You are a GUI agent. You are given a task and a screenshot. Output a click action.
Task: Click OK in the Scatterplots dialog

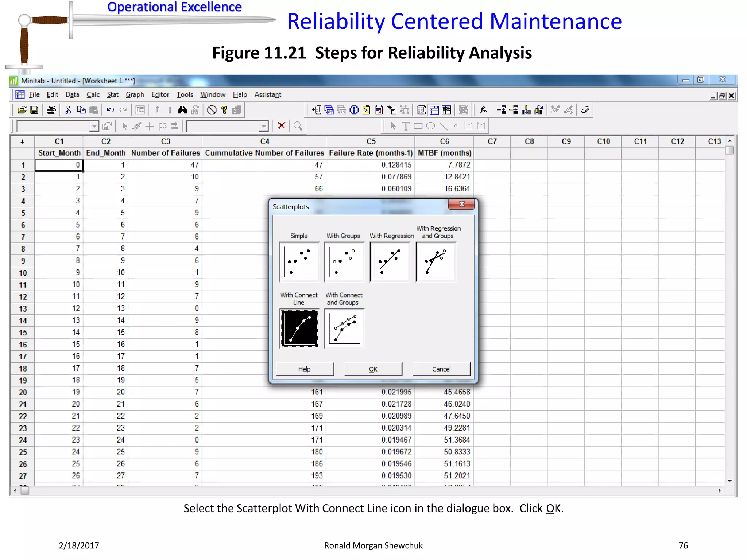[x=373, y=369]
